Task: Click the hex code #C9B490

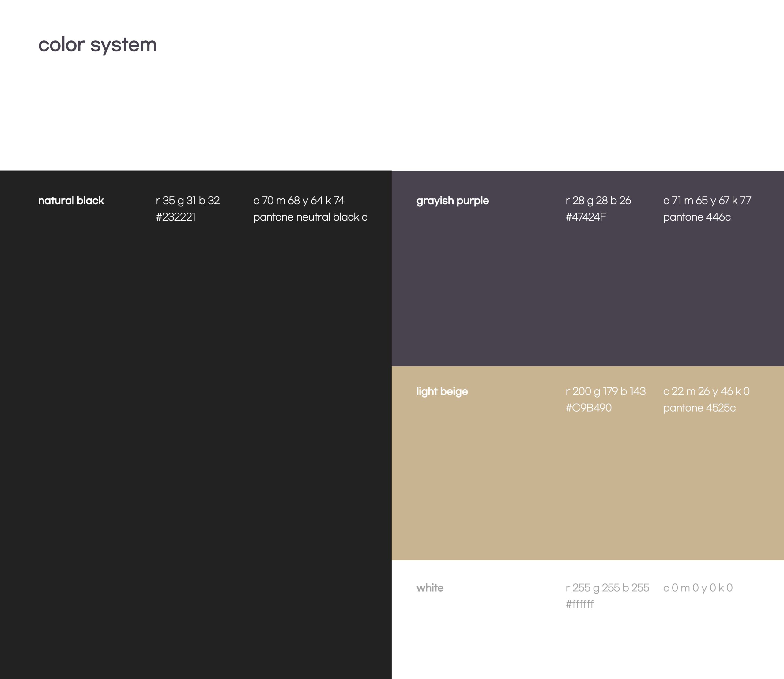Action: [588, 408]
